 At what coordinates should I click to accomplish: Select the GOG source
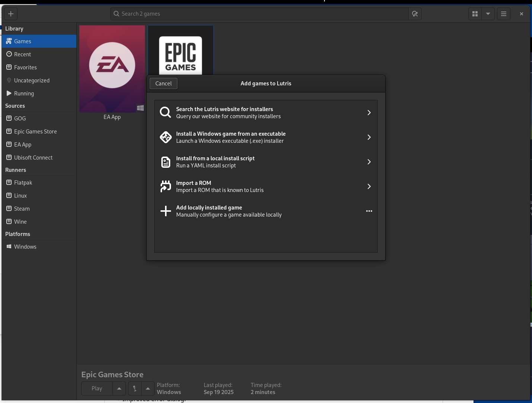39,119
